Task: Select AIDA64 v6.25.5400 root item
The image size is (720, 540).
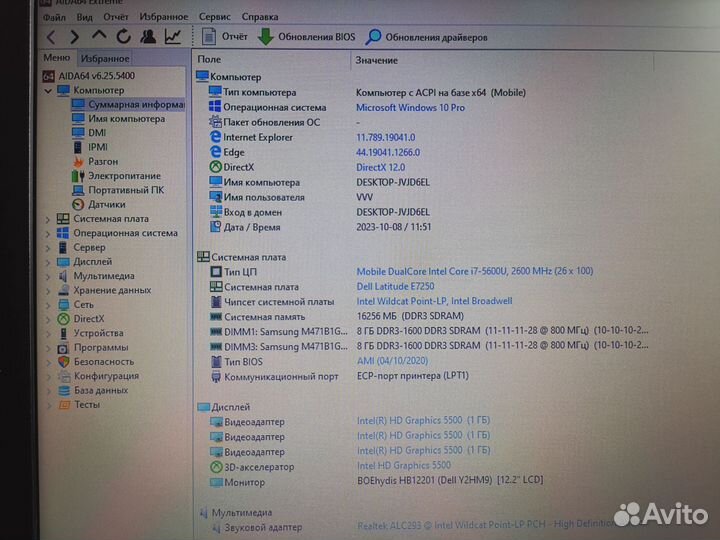Action: click(89, 76)
